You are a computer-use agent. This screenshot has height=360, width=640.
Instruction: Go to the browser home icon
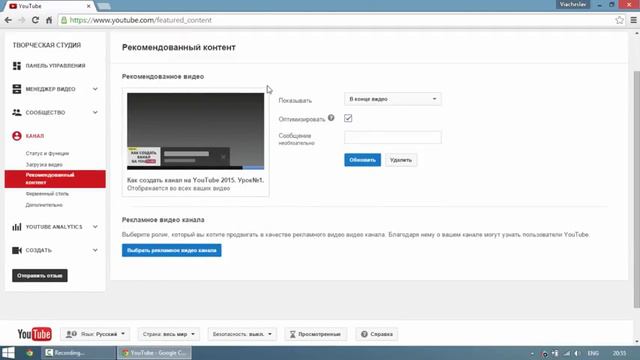click(49, 20)
